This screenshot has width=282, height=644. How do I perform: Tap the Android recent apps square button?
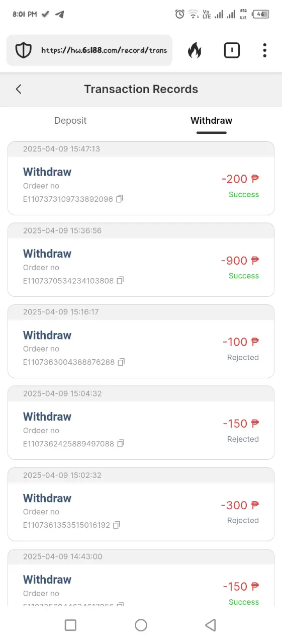(71, 625)
